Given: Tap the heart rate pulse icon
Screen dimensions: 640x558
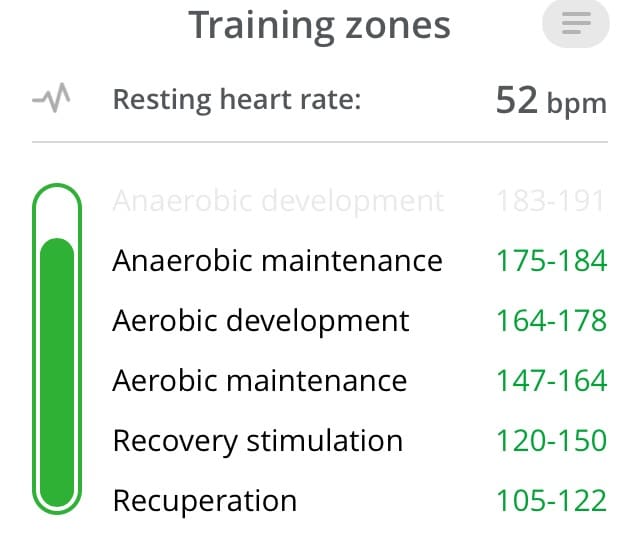Looking at the screenshot, I should tap(51, 100).
